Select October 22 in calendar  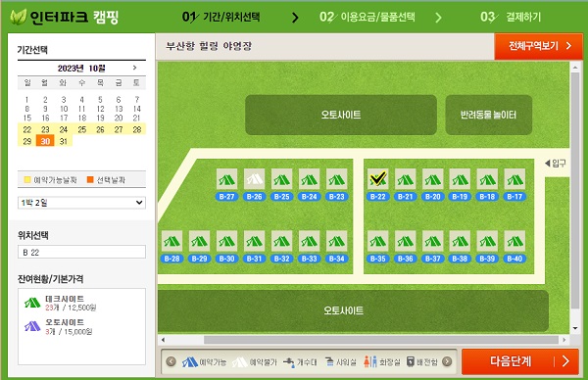pyautogui.click(x=27, y=129)
